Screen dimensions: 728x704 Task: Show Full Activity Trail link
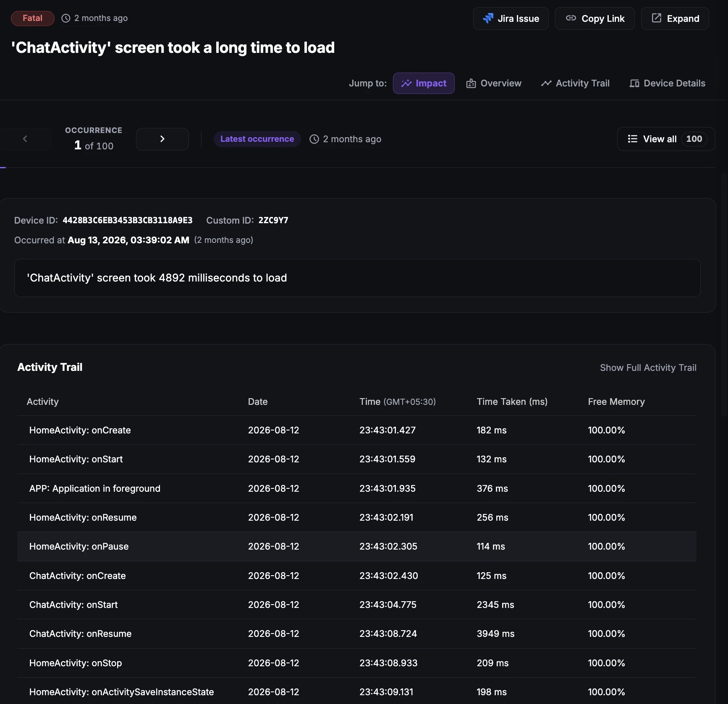[x=648, y=368]
